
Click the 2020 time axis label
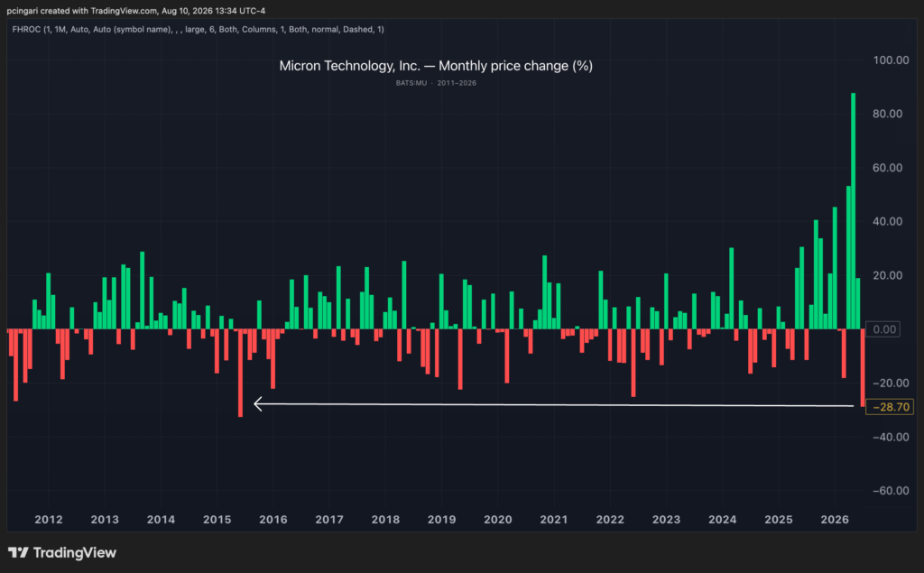pos(498,520)
